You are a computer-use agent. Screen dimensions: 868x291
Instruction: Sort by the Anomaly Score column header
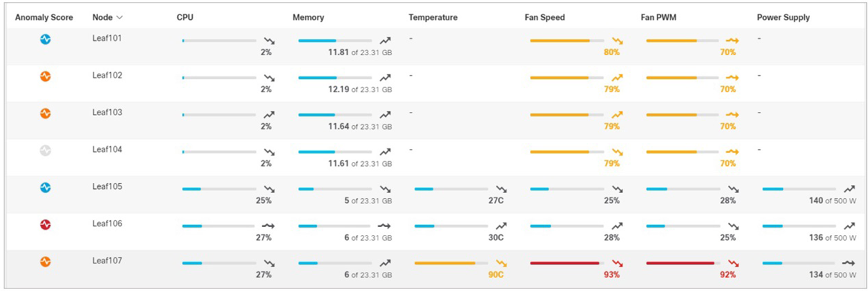pos(44,17)
